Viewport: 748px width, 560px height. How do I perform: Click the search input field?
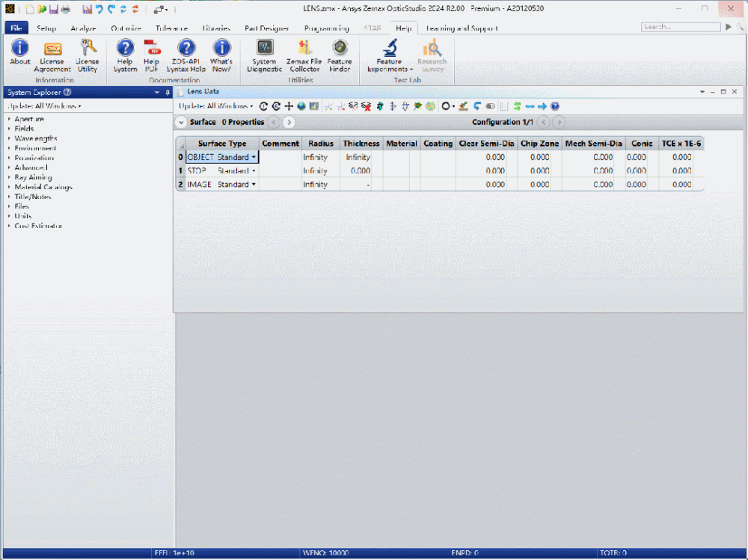[x=679, y=27]
